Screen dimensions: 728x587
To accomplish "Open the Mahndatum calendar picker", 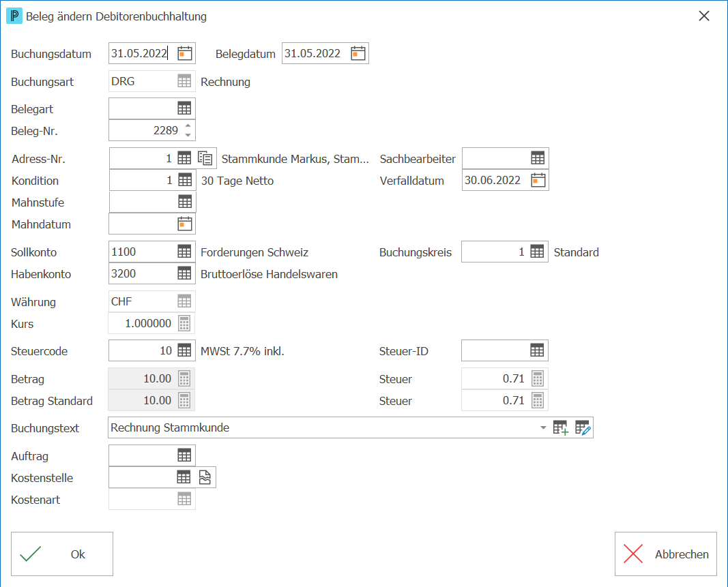I will coord(185,224).
